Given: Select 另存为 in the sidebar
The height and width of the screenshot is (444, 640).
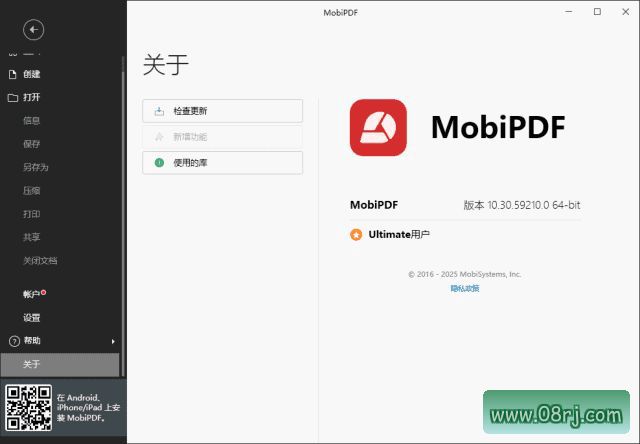Looking at the screenshot, I should click(36, 167).
